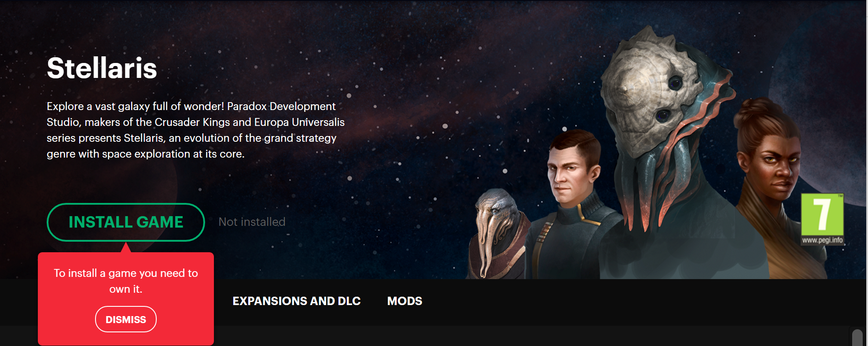
Task: Click the vertical scrollbar thumb
Action: [x=857, y=338]
